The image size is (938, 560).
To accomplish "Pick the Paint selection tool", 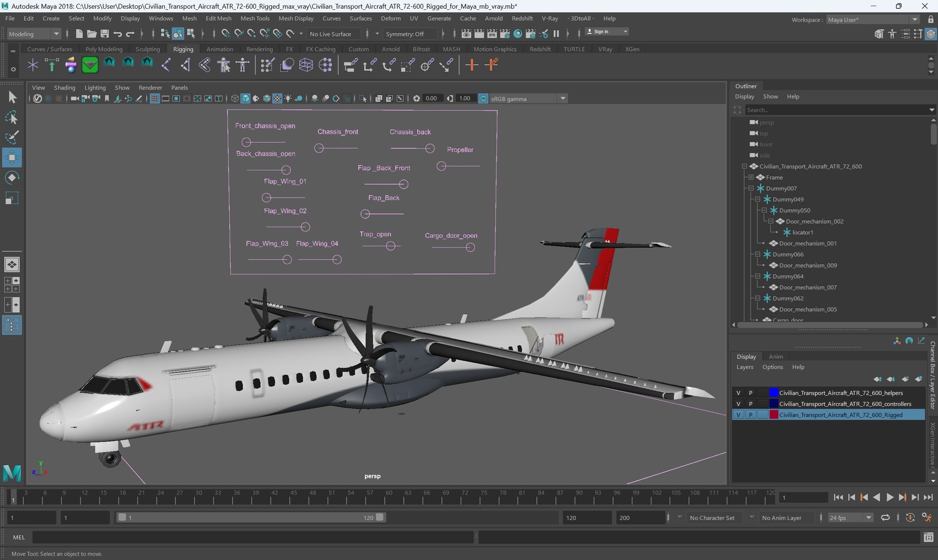I will click(x=11, y=137).
